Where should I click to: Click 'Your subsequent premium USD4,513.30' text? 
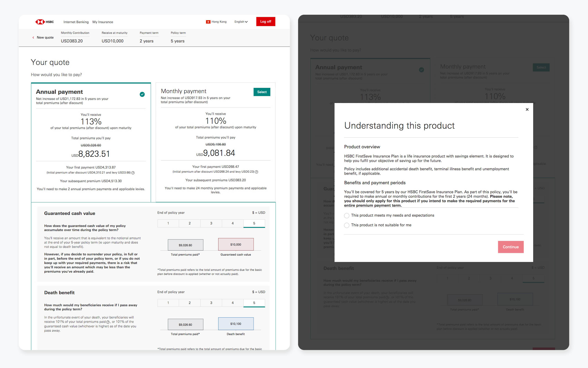91,181
